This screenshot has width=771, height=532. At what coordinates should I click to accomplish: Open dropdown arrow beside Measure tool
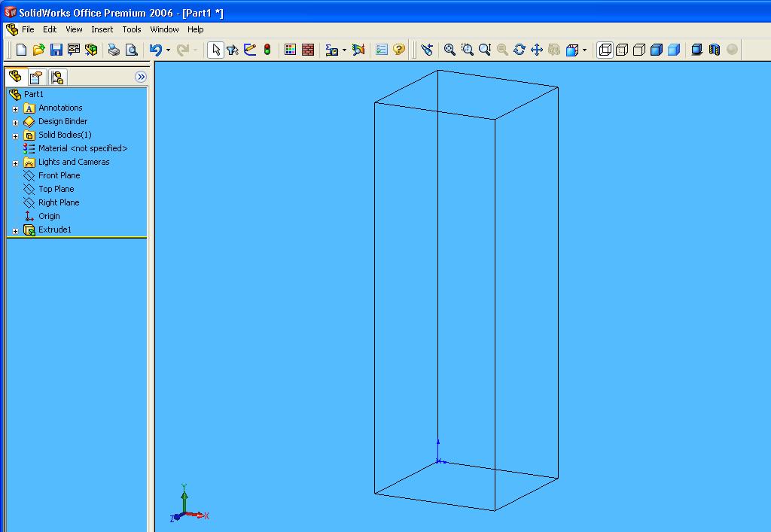344,50
